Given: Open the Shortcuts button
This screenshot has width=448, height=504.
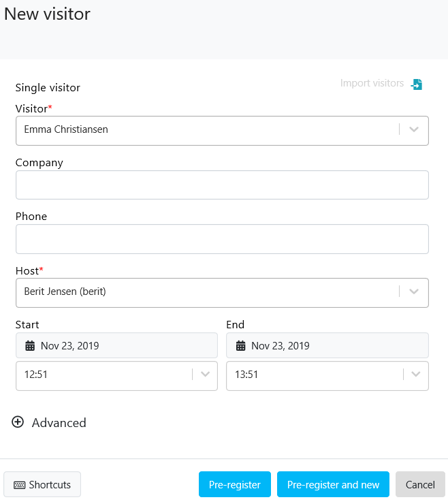Looking at the screenshot, I should [x=42, y=485].
